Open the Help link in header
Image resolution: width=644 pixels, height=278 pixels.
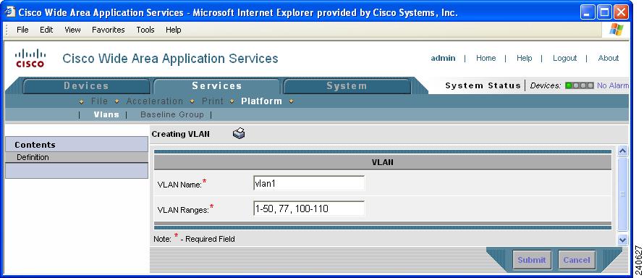click(524, 59)
